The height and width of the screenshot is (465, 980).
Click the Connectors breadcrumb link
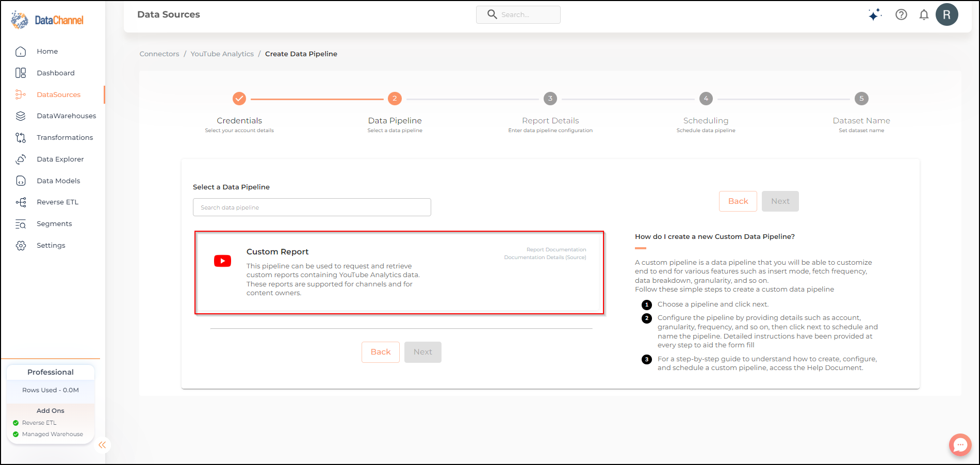(159, 54)
